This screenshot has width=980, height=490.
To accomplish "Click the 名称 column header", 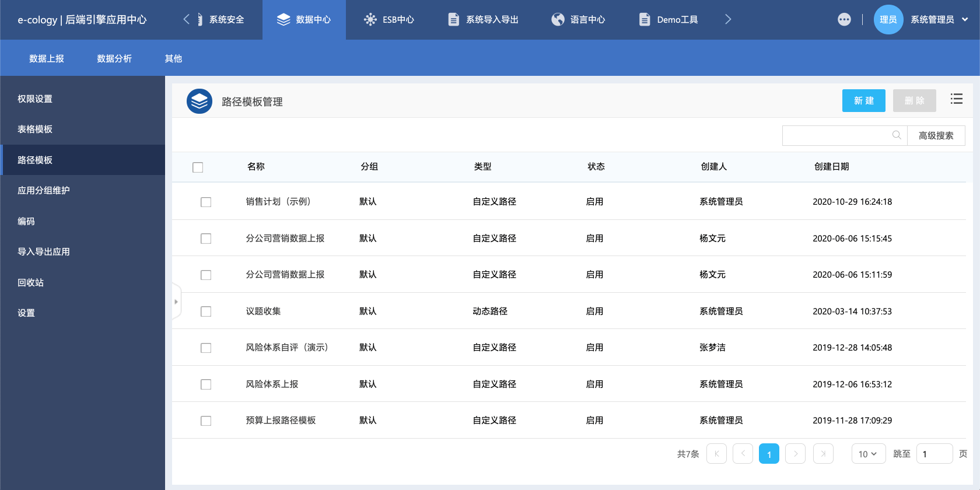I will [x=256, y=166].
